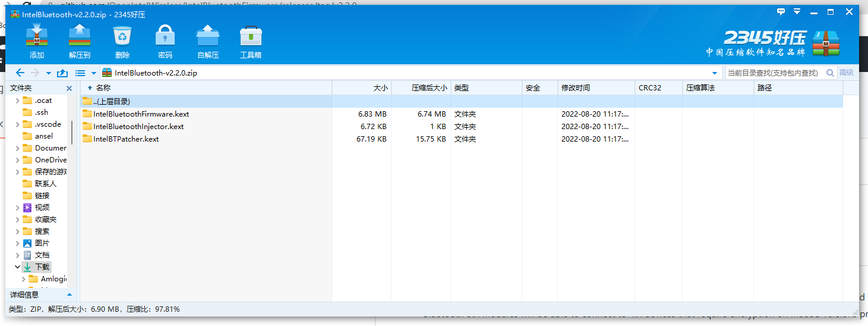Click the 添加 (Add) toolbar icon

37,36
